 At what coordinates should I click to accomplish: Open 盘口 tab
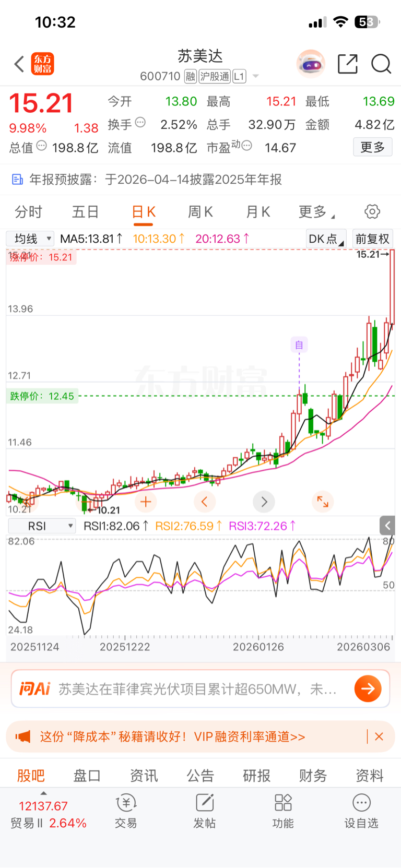[x=87, y=776]
